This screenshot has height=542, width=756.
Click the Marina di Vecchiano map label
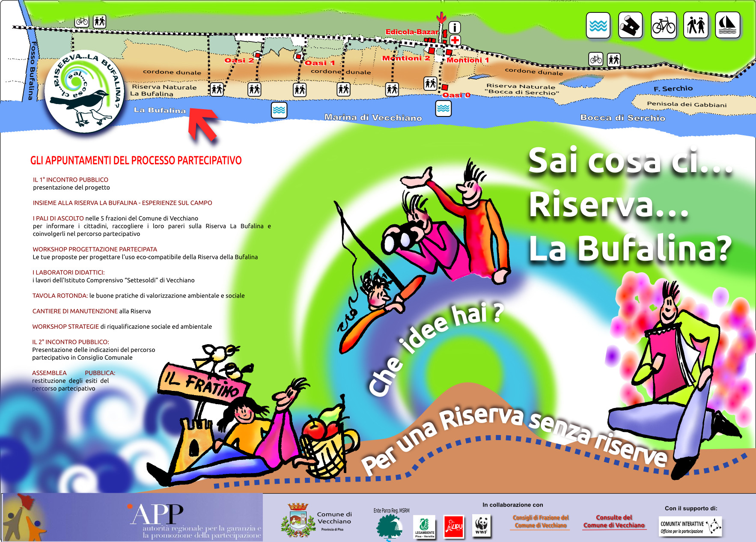pos(373,118)
